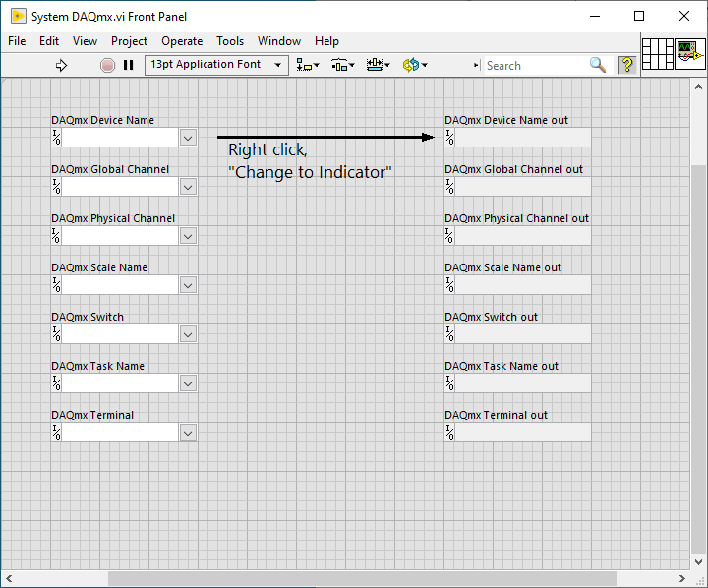Open the Tools menu

230,41
